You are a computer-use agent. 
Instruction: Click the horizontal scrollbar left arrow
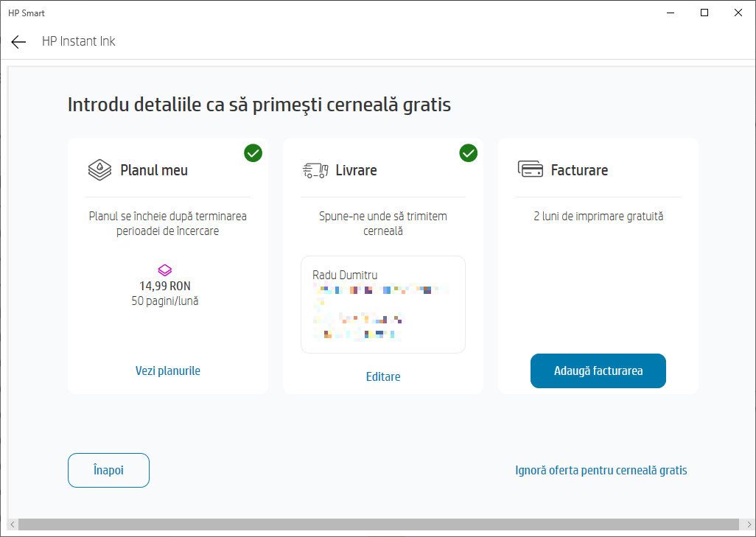click(x=13, y=524)
